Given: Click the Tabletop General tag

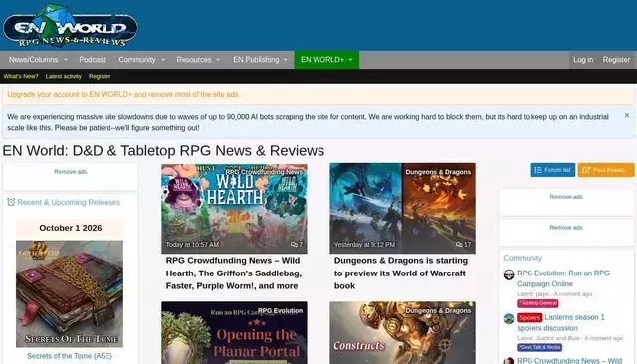Looking at the screenshot, I should pyautogui.click(x=537, y=303).
